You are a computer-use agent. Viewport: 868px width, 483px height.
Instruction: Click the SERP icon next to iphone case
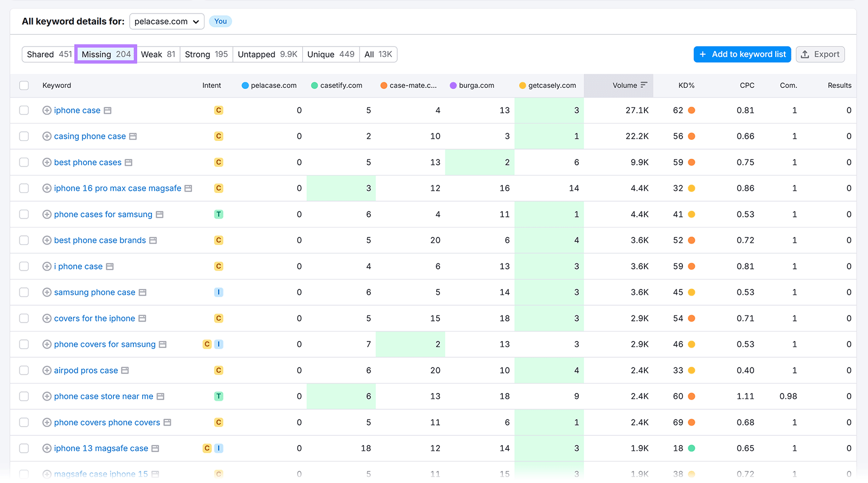107,111
